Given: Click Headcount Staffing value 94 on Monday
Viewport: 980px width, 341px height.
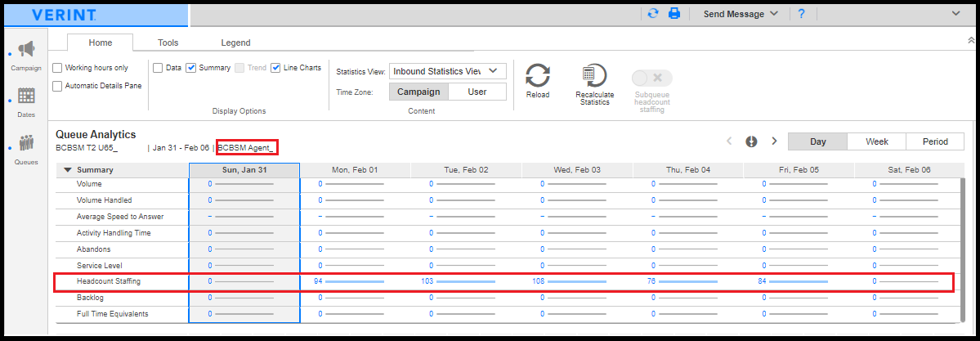Looking at the screenshot, I should click(317, 281).
